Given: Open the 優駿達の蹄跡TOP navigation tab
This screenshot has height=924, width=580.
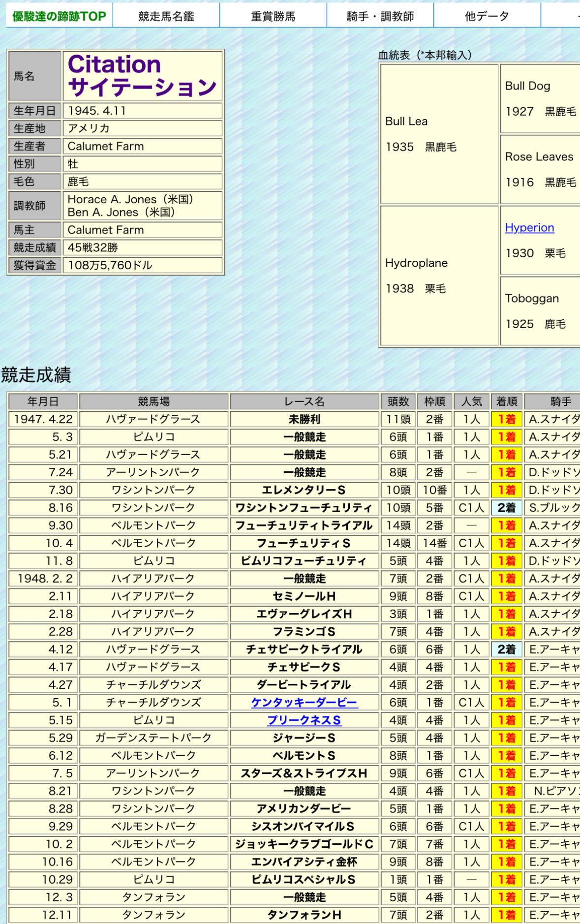Looking at the screenshot, I should click(59, 16).
